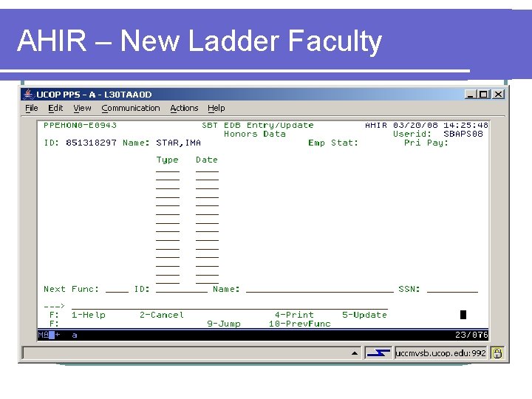
Task: Open the Actions menu
Action: point(184,108)
